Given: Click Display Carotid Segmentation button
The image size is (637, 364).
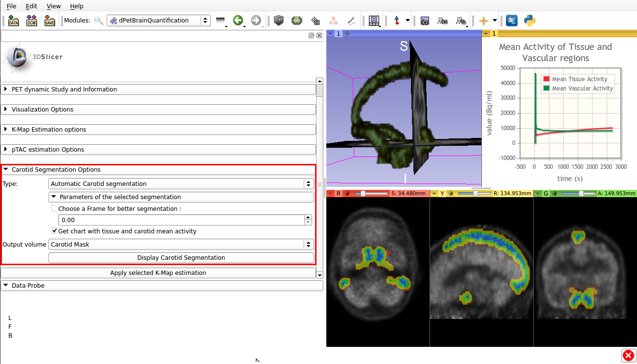Looking at the screenshot, I should pyautogui.click(x=181, y=258).
